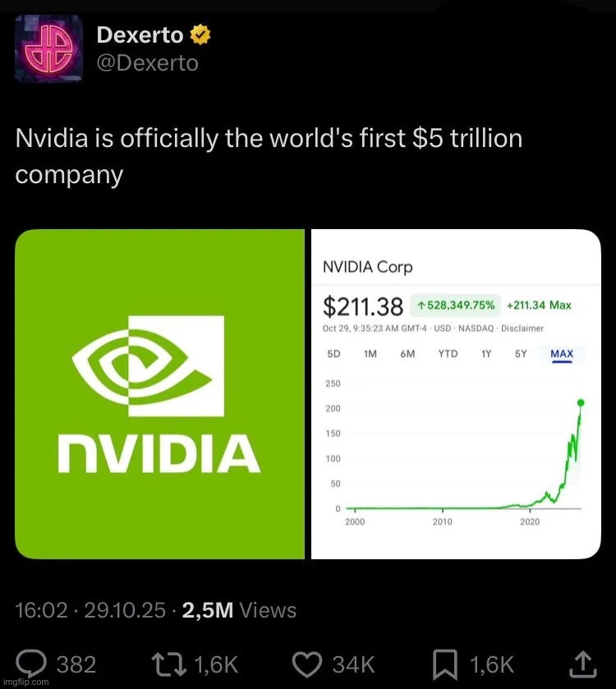Select the 5D chart range
This screenshot has width=616, height=689.
click(333, 354)
